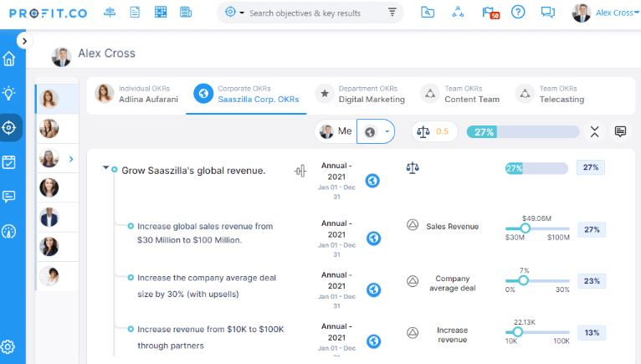Screen dimensions: 641x364
Task: Open the globe visibility dropdown next to Me
Action: [376, 131]
